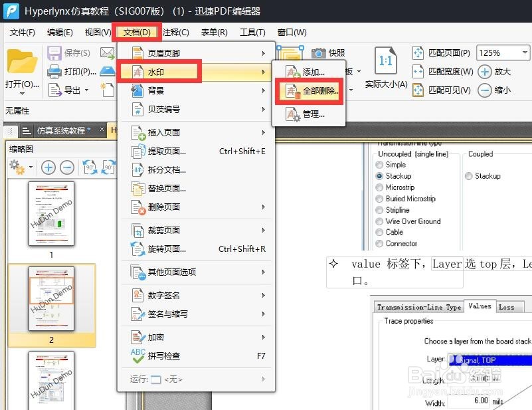This screenshot has height=410, width=532.
Task: Open the 125% zoom level dropdown
Action: click(525, 52)
